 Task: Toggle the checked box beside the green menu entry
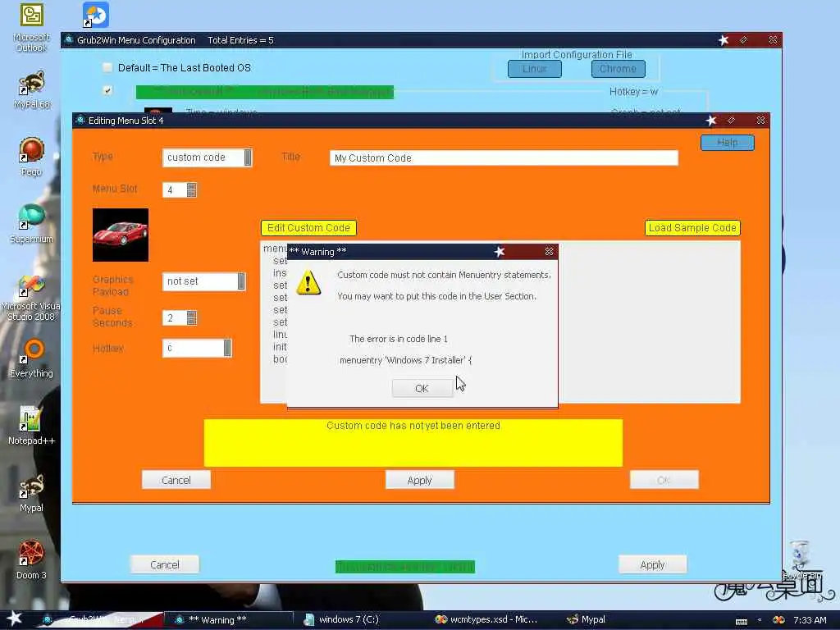107,90
